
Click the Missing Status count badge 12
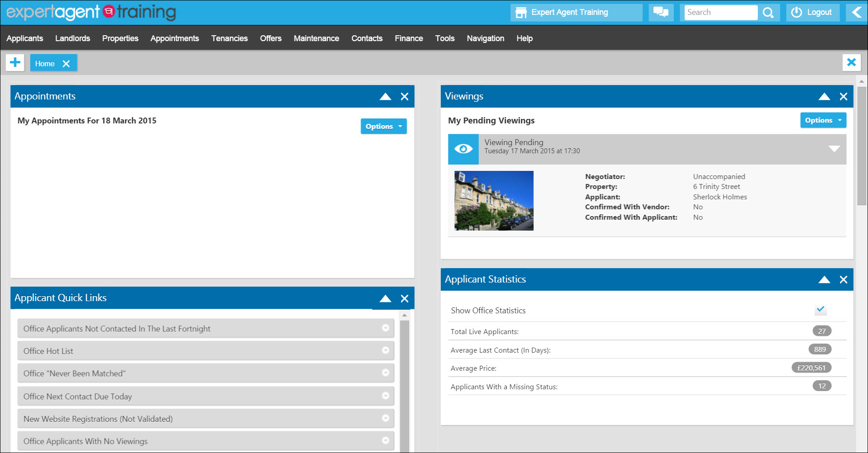point(822,386)
